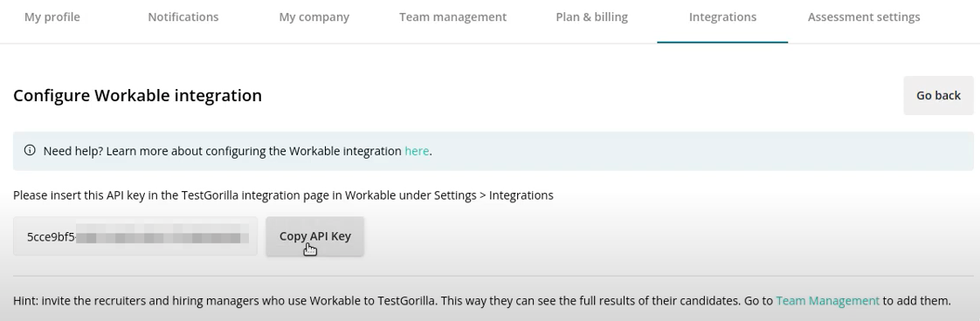Click the Copy API Key button
The width and height of the screenshot is (980, 321).
(x=315, y=236)
